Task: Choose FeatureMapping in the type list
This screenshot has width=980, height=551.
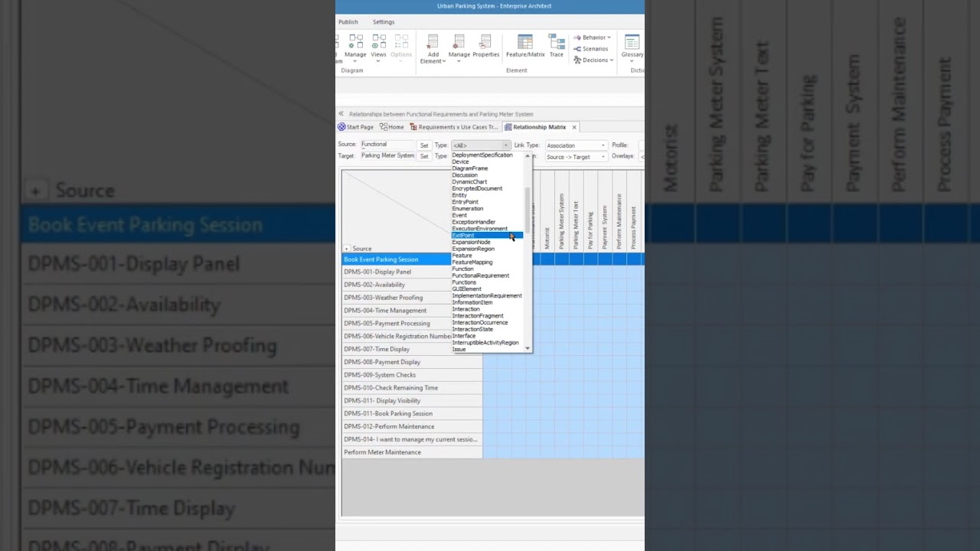Action: pyautogui.click(x=472, y=262)
